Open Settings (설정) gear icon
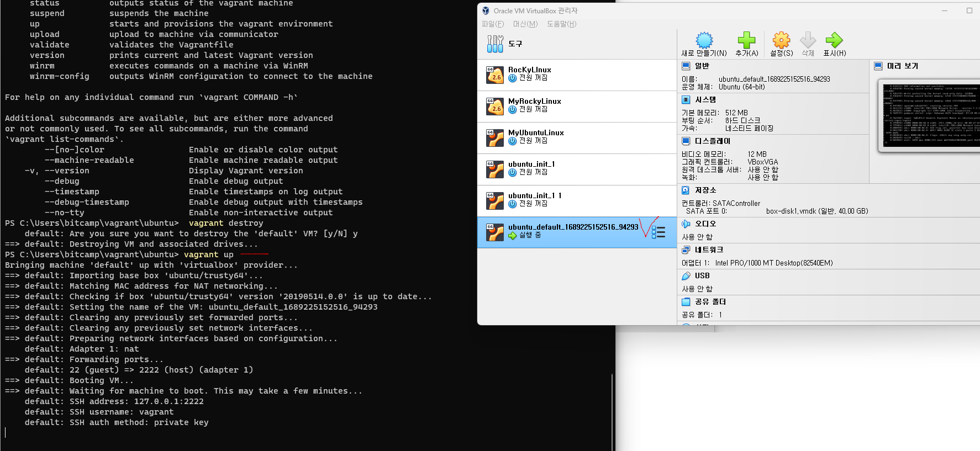Image resolution: width=980 pixels, height=451 pixels. (781, 40)
